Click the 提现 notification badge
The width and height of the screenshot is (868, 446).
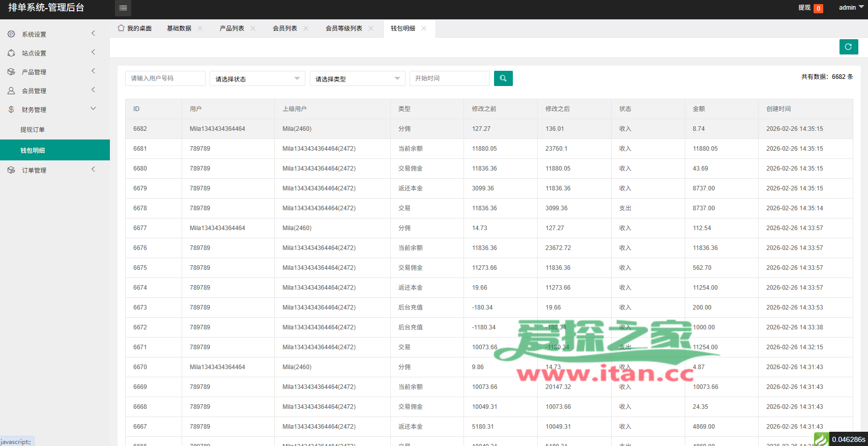[818, 8]
